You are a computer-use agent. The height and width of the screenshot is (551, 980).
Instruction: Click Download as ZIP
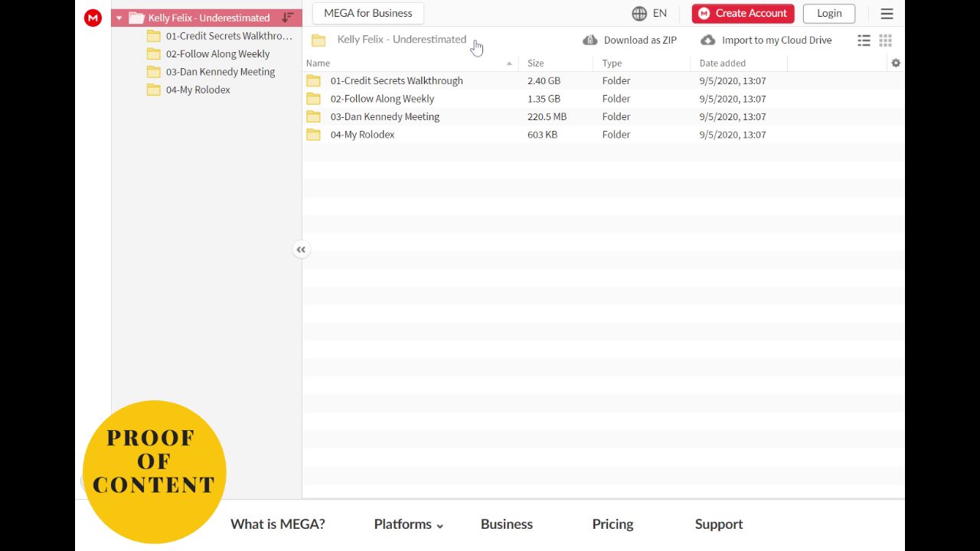pos(630,40)
